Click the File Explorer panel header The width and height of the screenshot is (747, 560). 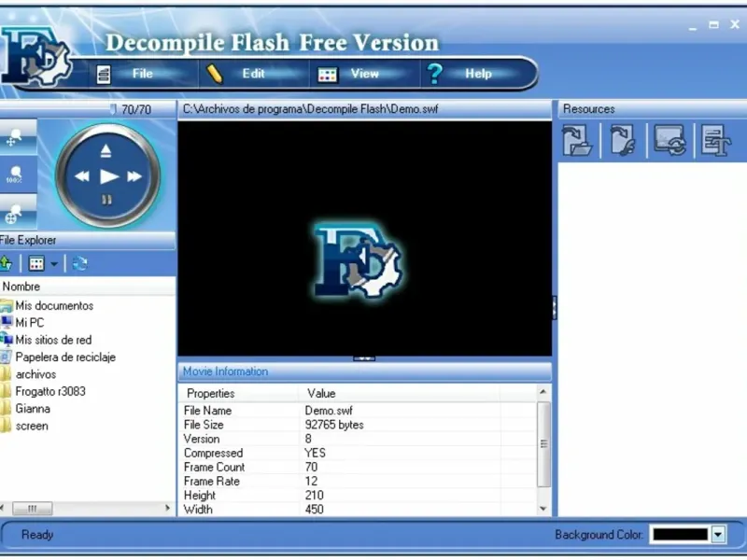[87, 241]
